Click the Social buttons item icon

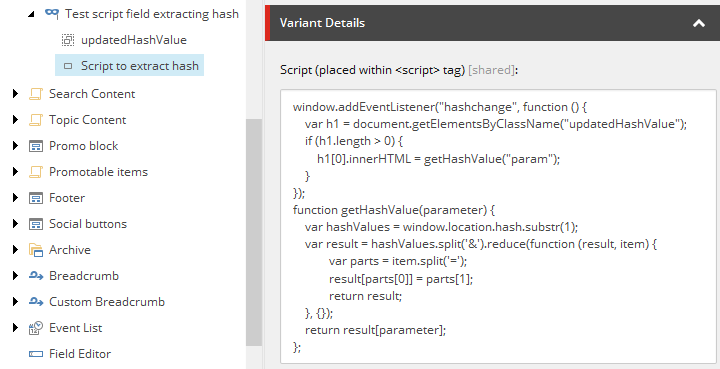(x=35, y=224)
